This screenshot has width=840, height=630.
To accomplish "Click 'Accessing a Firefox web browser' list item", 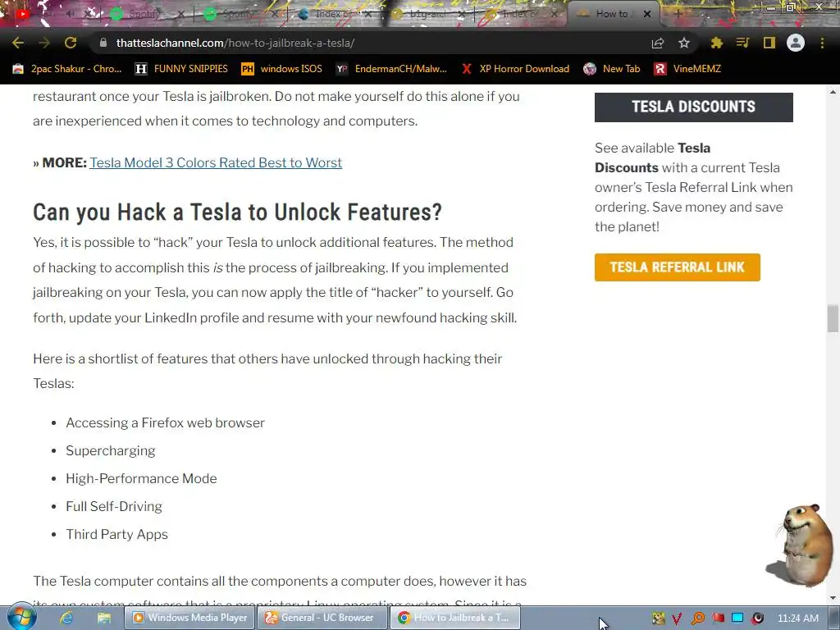I will coord(165,422).
